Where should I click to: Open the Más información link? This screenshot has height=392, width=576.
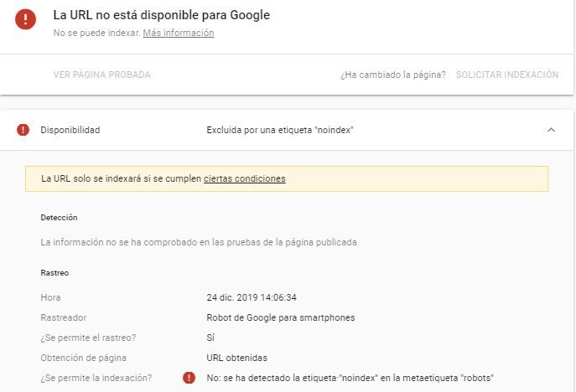click(178, 33)
